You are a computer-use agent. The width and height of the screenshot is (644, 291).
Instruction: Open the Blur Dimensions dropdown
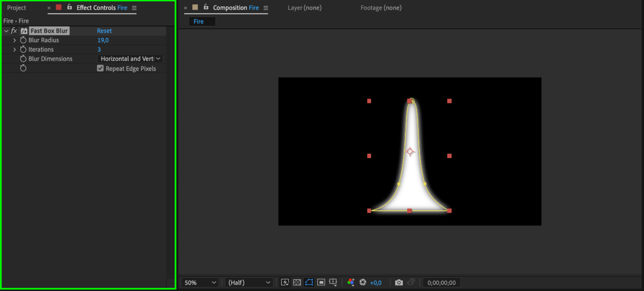tap(130, 59)
